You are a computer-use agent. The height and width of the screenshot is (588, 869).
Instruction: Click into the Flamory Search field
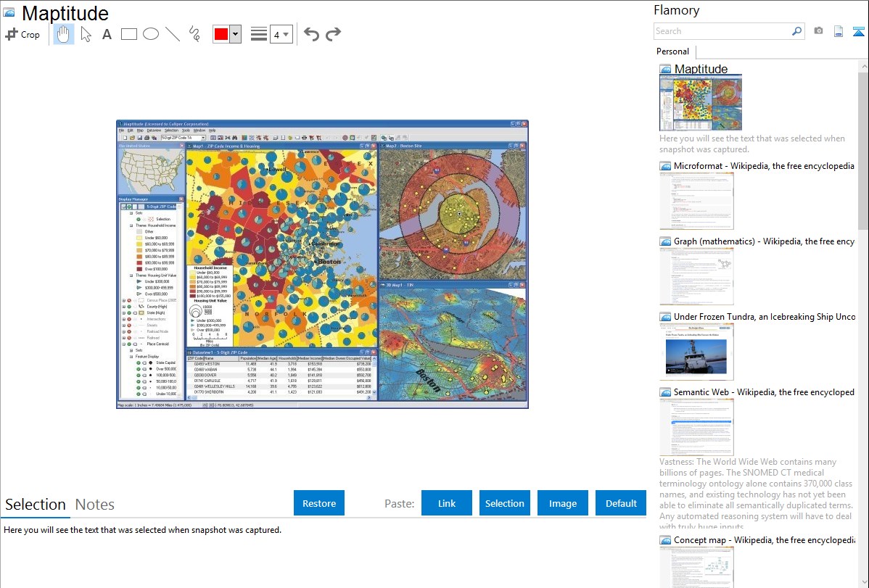tap(722, 31)
